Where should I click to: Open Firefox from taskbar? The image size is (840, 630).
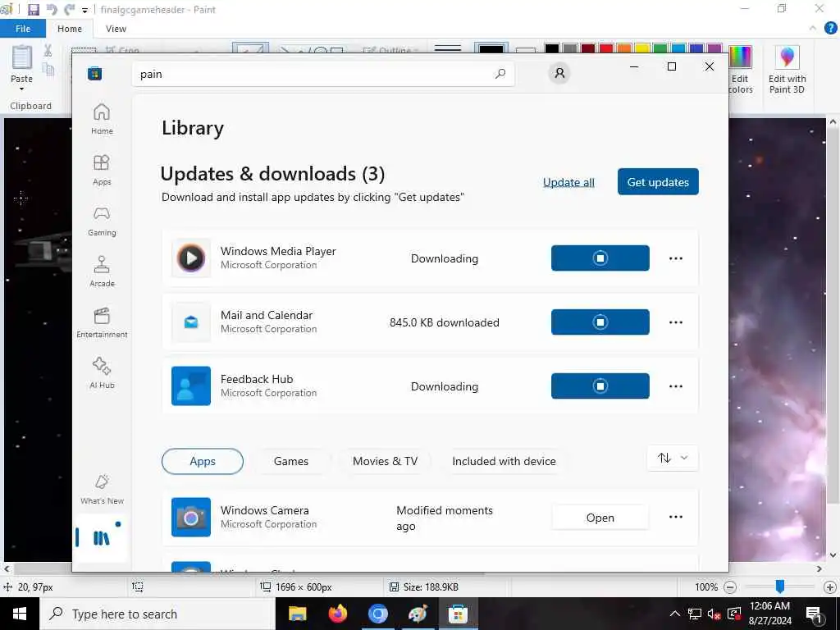point(337,614)
